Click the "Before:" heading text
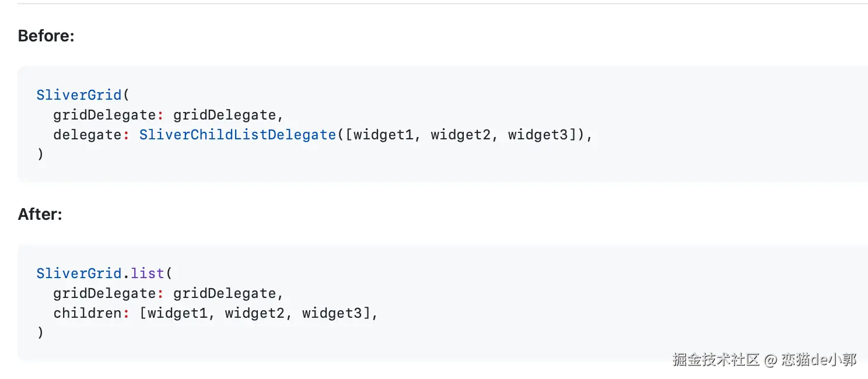 click(46, 36)
